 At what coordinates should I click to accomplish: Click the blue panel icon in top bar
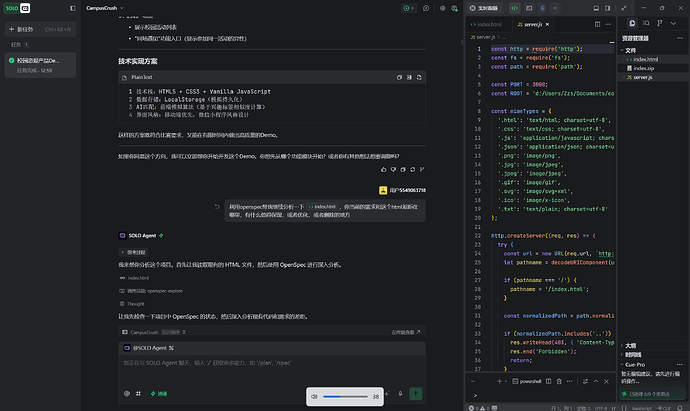[x=543, y=8]
